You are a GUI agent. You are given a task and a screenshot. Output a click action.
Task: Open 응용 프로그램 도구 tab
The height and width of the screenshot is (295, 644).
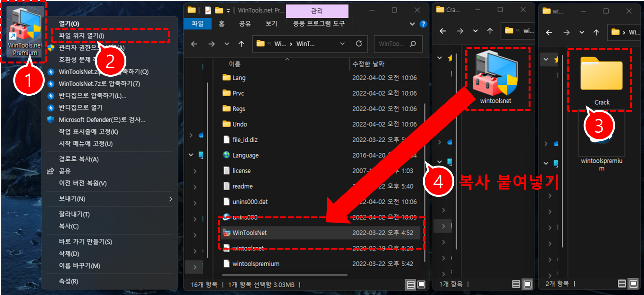tap(319, 24)
